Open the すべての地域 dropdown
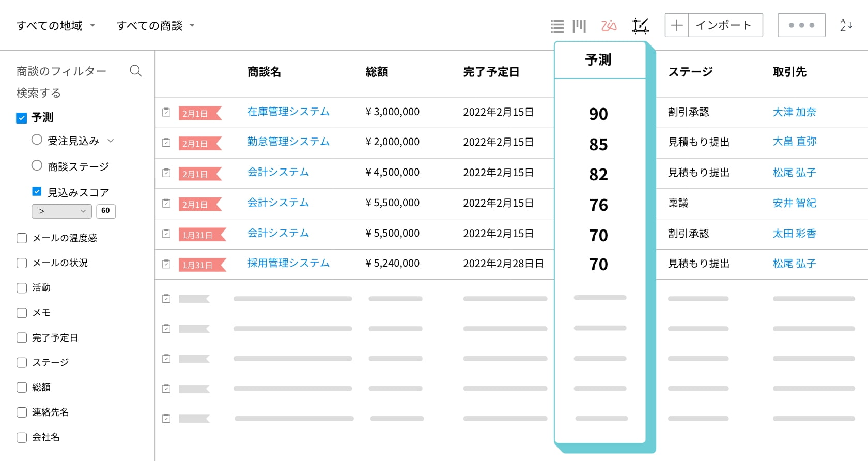The height and width of the screenshot is (461, 868). (56, 26)
